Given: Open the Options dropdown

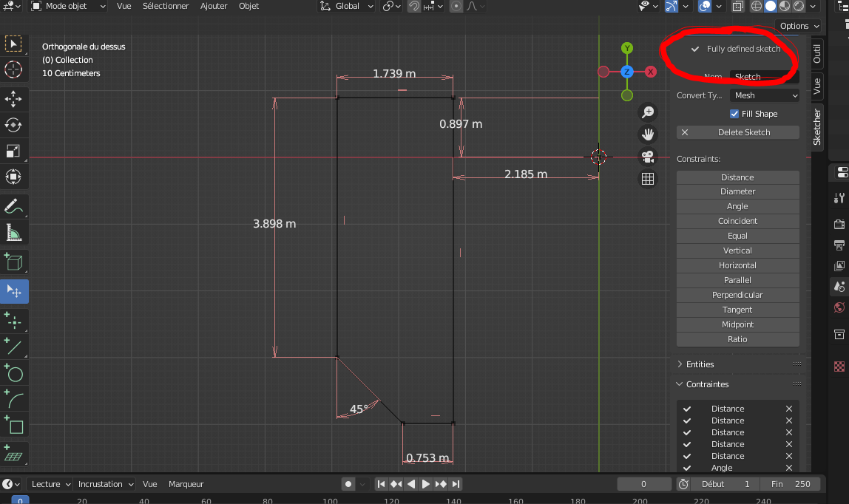Looking at the screenshot, I should pyautogui.click(x=799, y=26).
